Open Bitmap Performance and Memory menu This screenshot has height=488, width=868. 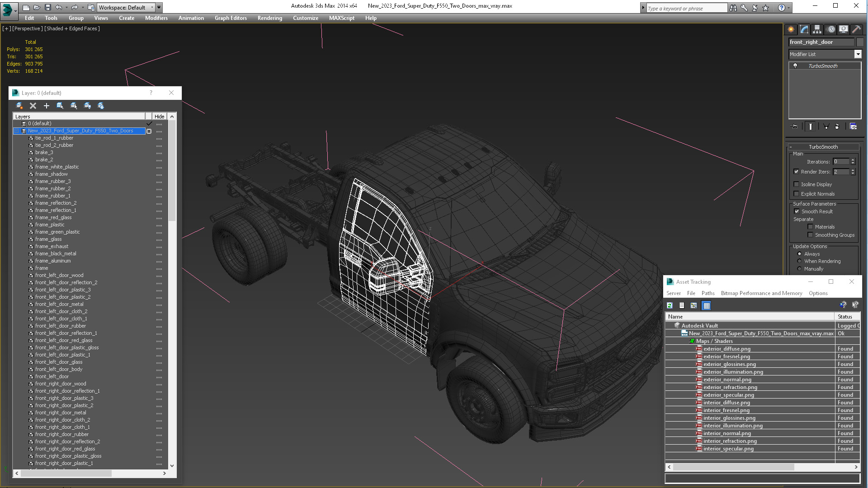(761, 293)
